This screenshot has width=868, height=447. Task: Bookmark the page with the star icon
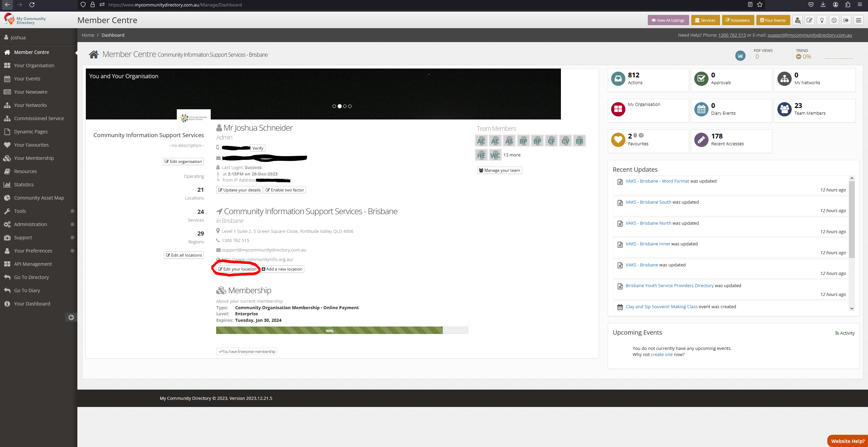pos(760,5)
